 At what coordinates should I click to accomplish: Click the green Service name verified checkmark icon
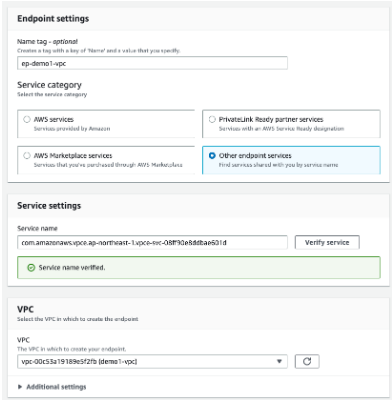click(x=31, y=268)
